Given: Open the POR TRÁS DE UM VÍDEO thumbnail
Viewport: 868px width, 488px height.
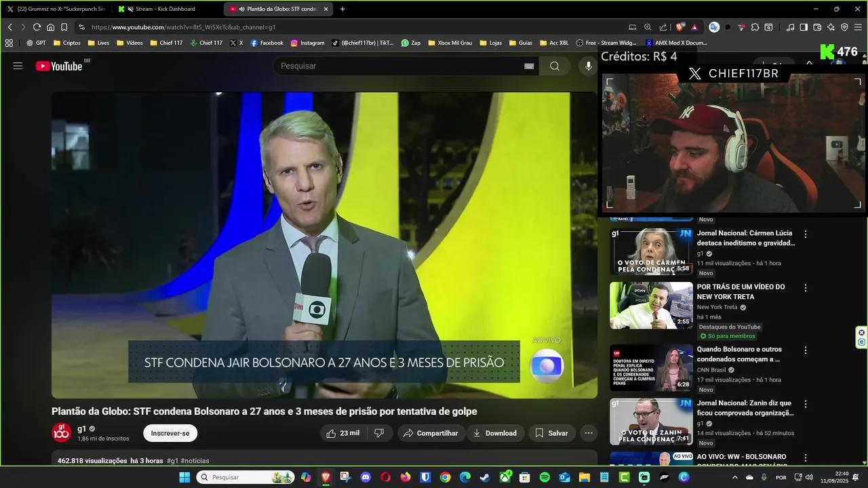Looking at the screenshot, I should tap(651, 305).
